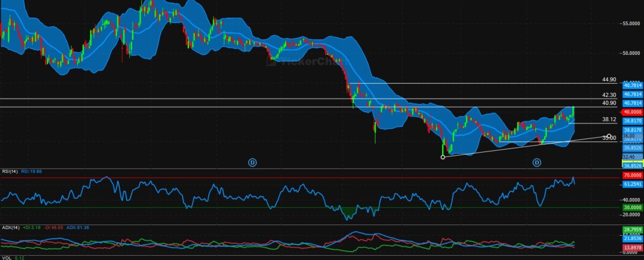Click the left dividend "D" marker

[x=253, y=162]
